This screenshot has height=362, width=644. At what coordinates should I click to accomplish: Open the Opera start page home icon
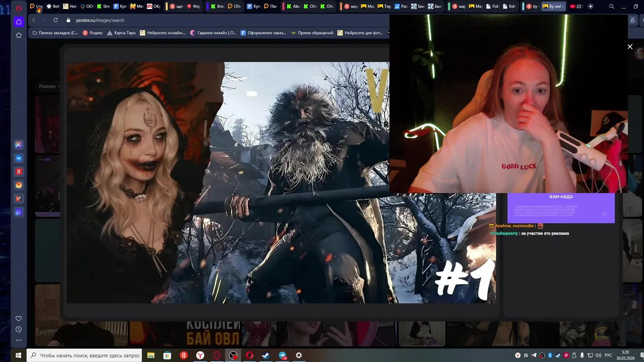19,22
